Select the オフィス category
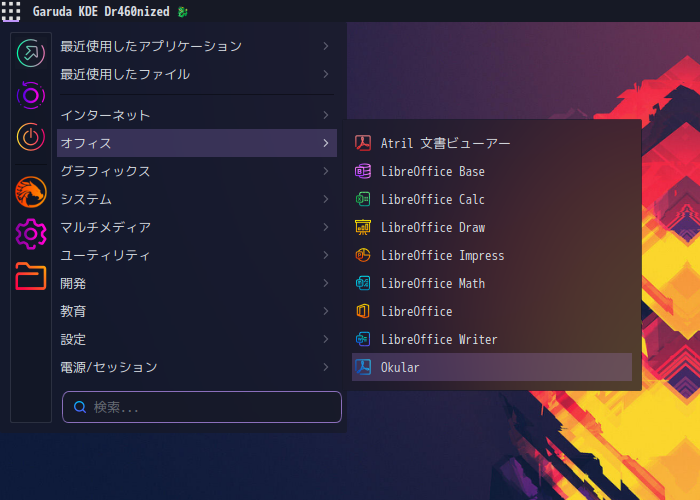The image size is (700, 500). click(197, 143)
